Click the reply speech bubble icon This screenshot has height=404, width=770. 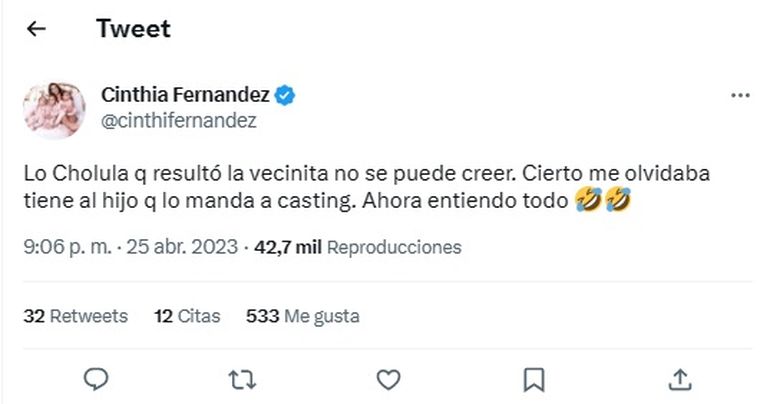[96, 378]
